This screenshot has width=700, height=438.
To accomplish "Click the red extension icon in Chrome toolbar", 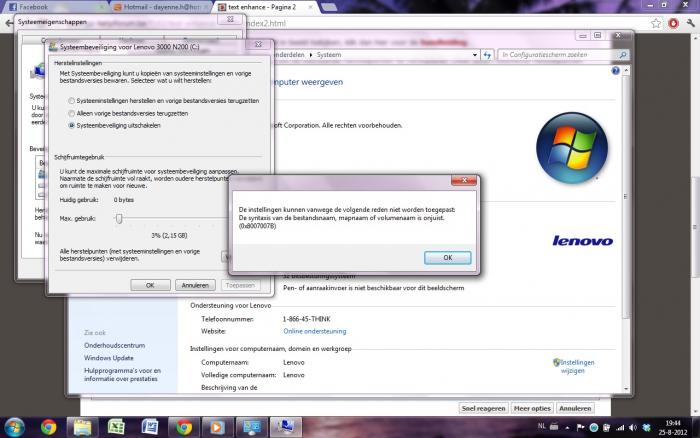I will 673,23.
